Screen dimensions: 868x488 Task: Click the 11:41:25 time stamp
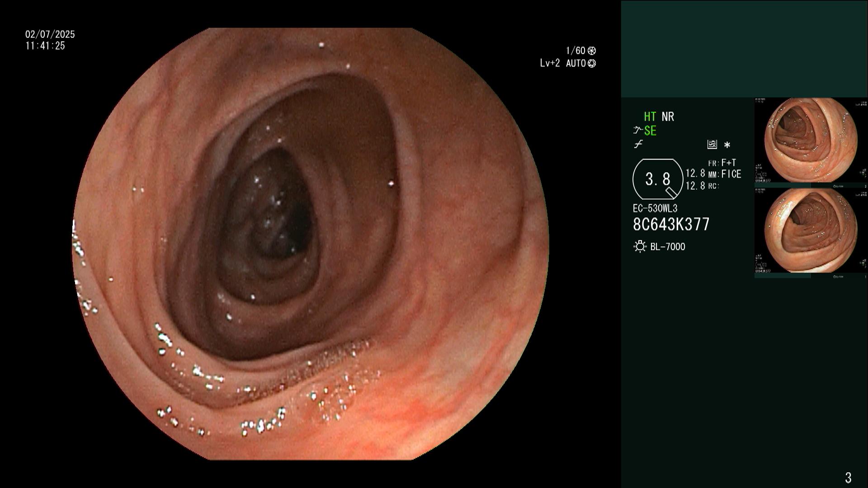pos(45,46)
